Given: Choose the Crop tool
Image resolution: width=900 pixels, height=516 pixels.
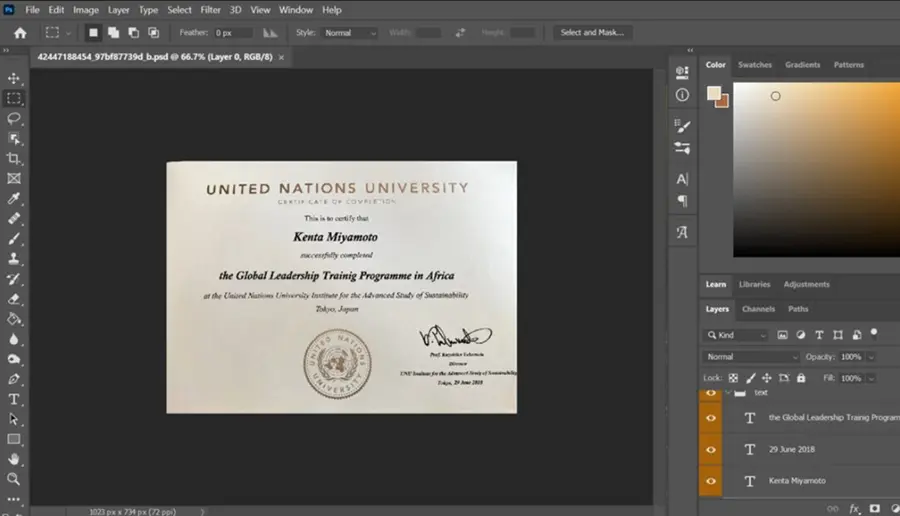Looking at the screenshot, I should [x=14, y=158].
